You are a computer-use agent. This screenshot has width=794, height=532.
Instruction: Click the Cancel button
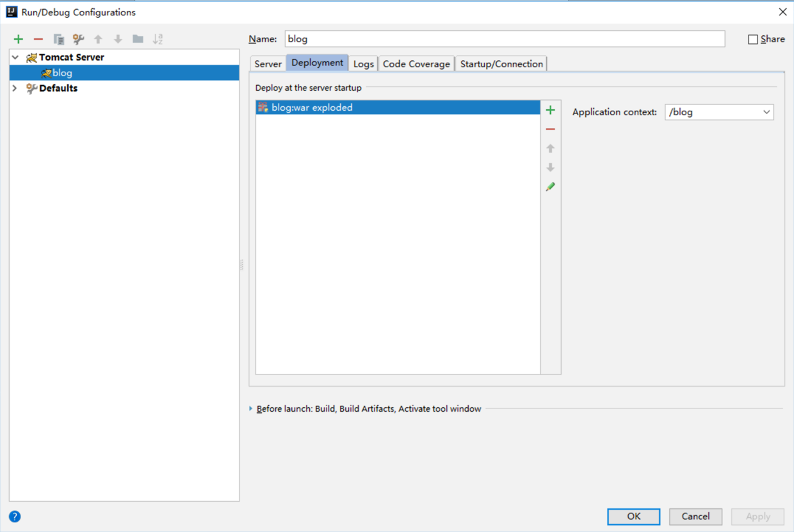695,517
